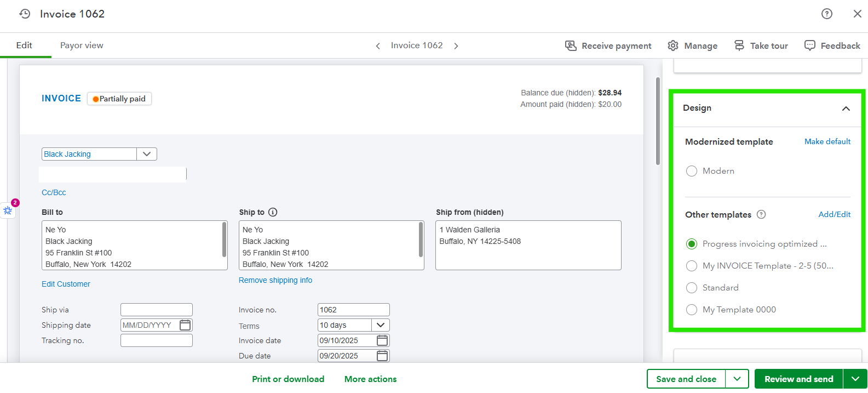Click the Ship to info icon
The image size is (868, 393).
(x=273, y=212)
